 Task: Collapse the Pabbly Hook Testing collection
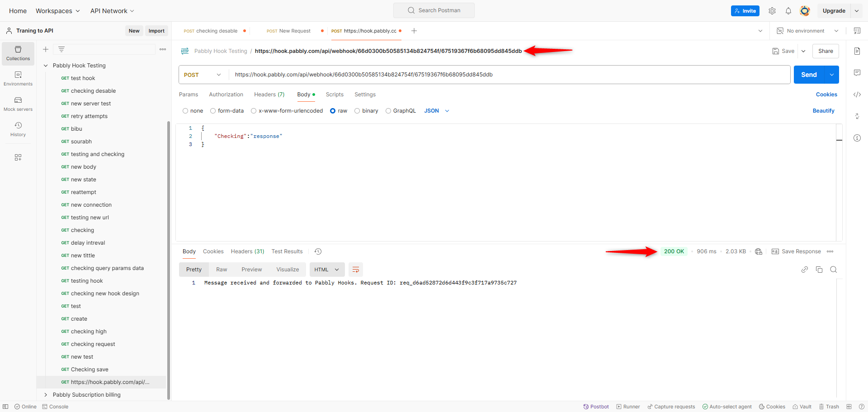tap(46, 66)
